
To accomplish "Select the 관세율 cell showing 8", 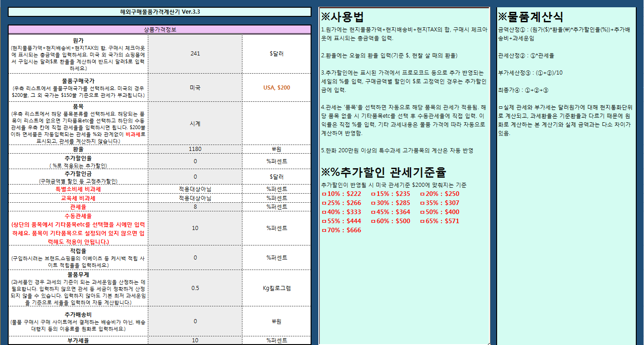I will click(x=195, y=207).
